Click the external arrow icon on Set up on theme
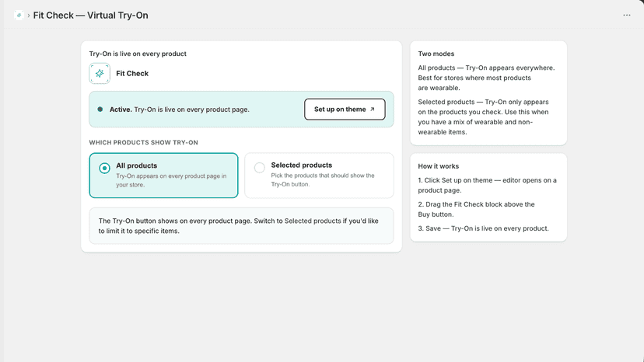Screen dimensions: 644x362 [372, 110]
